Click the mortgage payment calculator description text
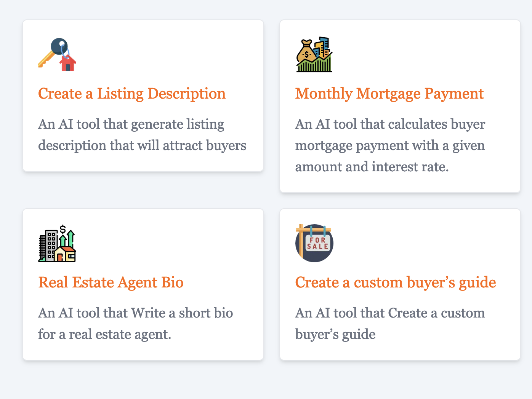Viewport: 532px width, 399px height. point(390,145)
